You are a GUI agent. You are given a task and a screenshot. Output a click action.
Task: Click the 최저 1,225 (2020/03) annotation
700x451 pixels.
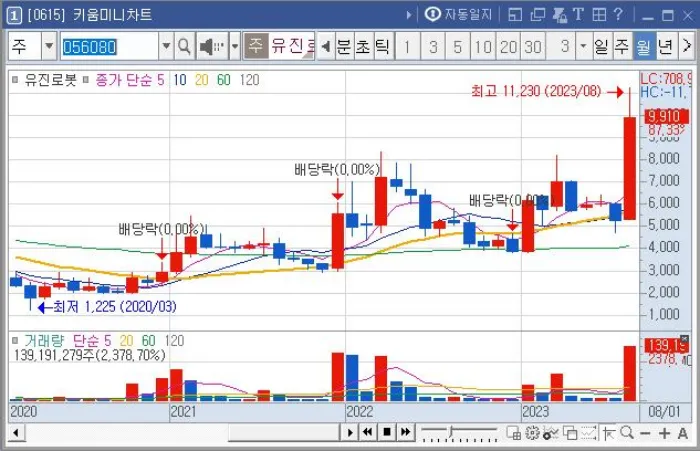115,307
